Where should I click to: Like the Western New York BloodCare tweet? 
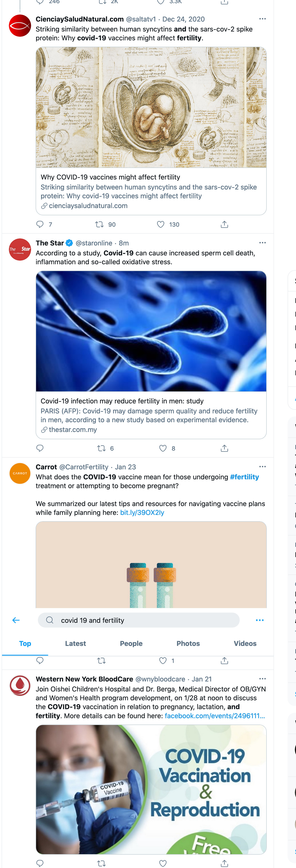click(x=163, y=863)
